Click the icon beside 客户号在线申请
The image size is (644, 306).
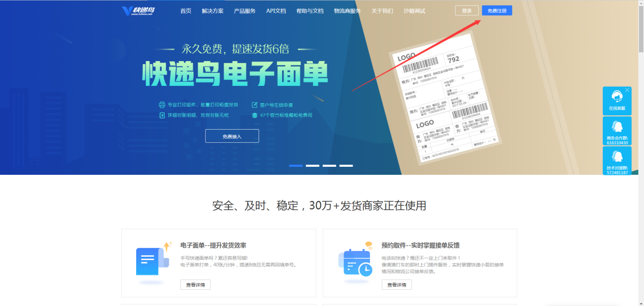coord(255,105)
